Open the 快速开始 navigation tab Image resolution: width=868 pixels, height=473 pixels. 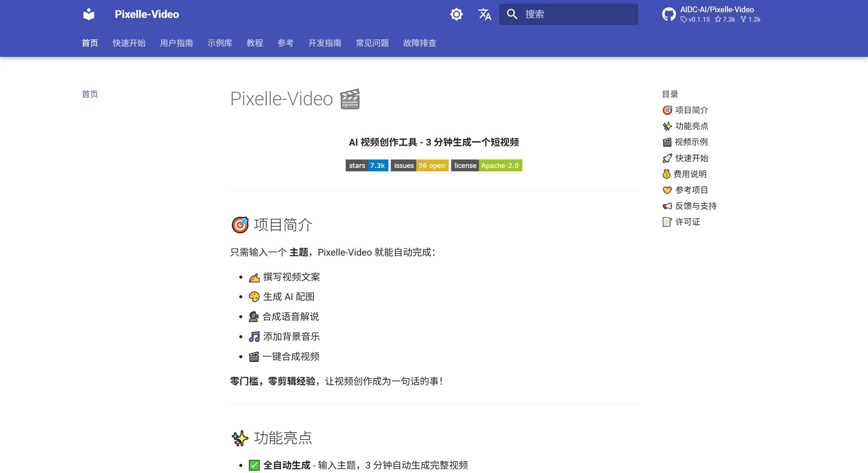(129, 43)
